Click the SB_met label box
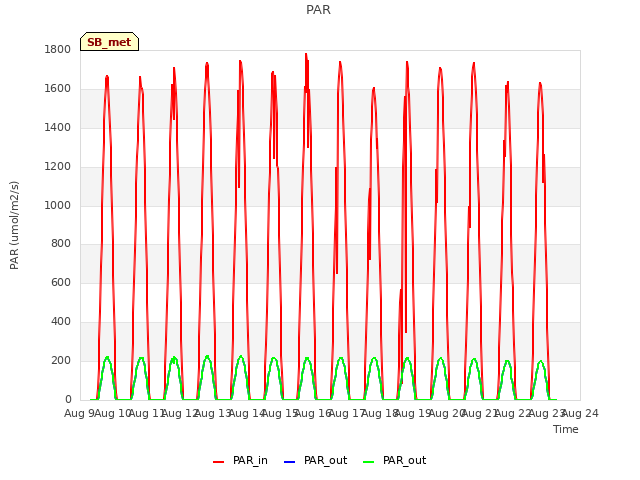This screenshot has width=640, height=480. (x=109, y=42)
